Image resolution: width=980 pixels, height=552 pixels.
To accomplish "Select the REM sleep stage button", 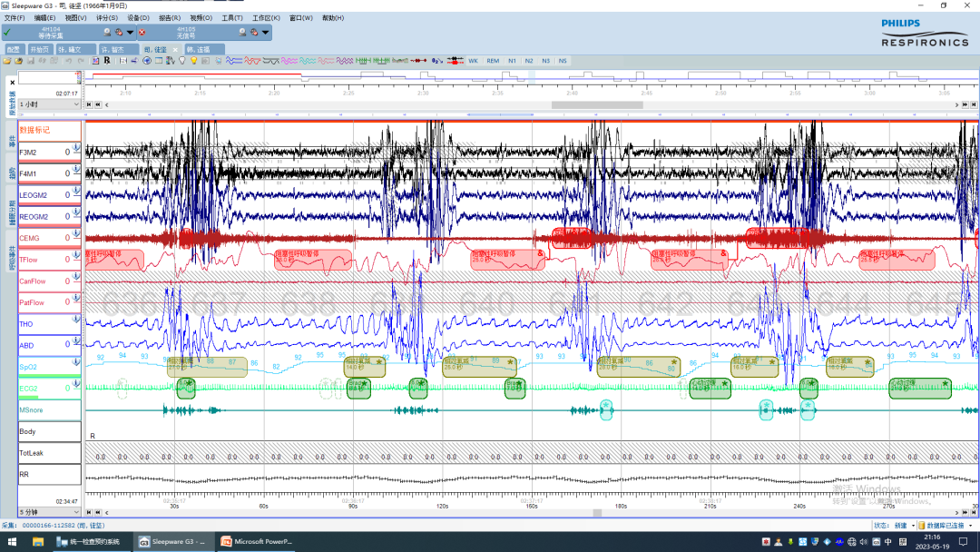I will (493, 61).
